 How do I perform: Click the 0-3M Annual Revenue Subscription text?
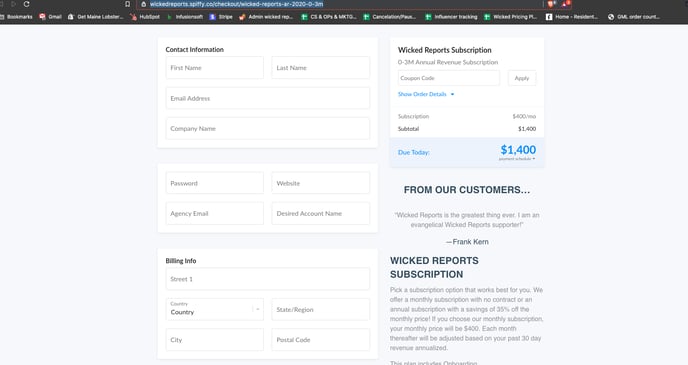pyautogui.click(x=448, y=62)
